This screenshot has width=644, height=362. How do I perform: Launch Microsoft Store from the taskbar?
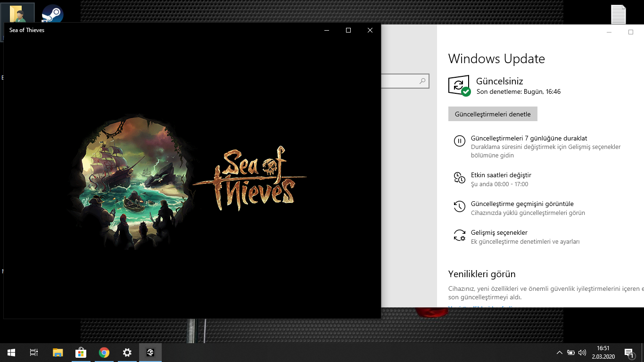click(x=81, y=352)
